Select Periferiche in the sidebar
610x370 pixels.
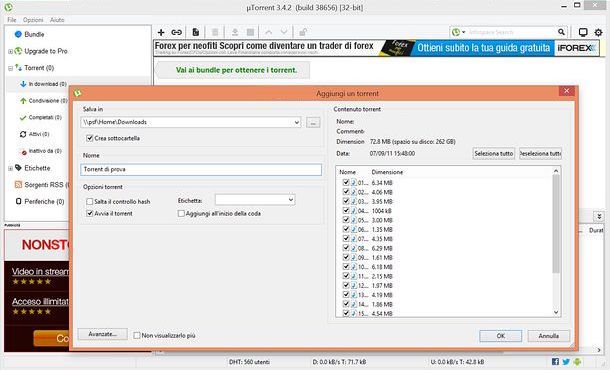tap(40, 202)
